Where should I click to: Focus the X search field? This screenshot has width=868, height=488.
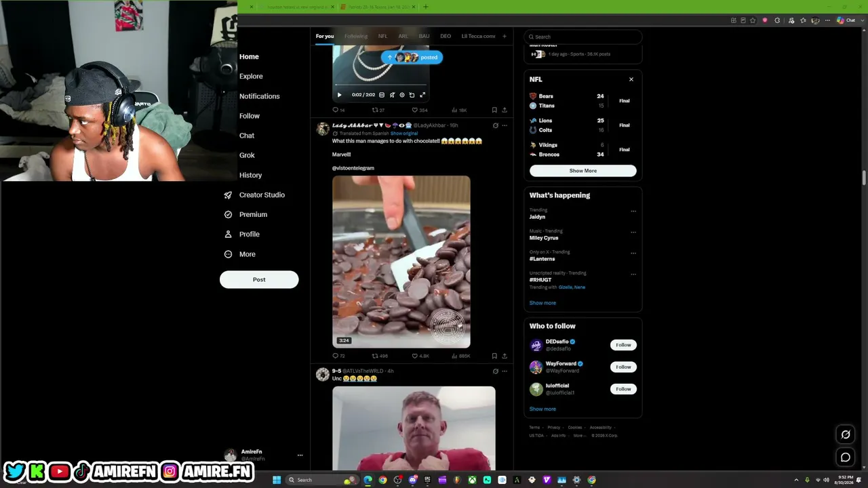pyautogui.click(x=583, y=37)
